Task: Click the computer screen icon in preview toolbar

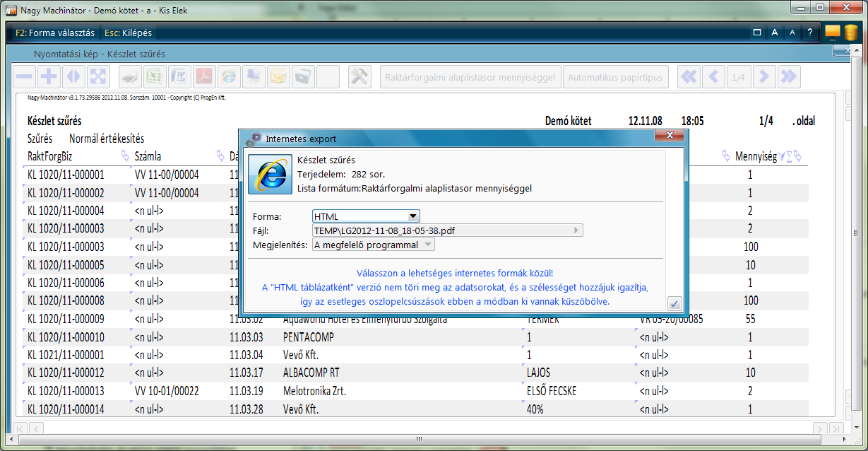Action: (254, 77)
